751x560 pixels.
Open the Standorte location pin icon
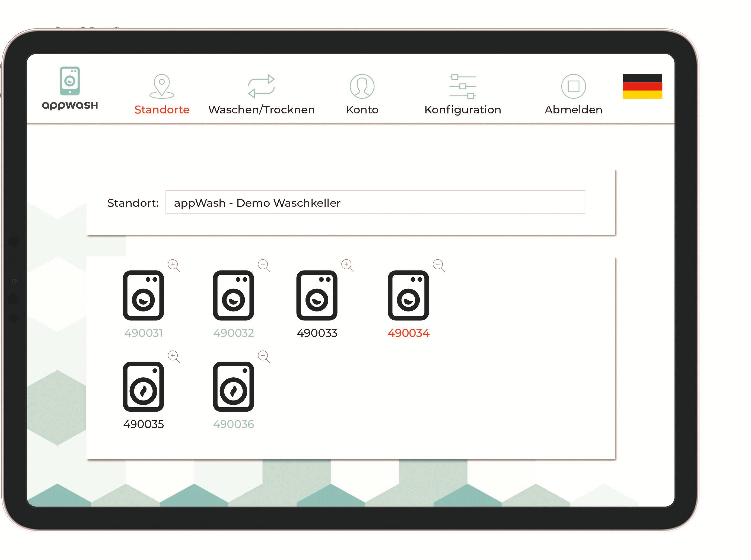(x=162, y=86)
